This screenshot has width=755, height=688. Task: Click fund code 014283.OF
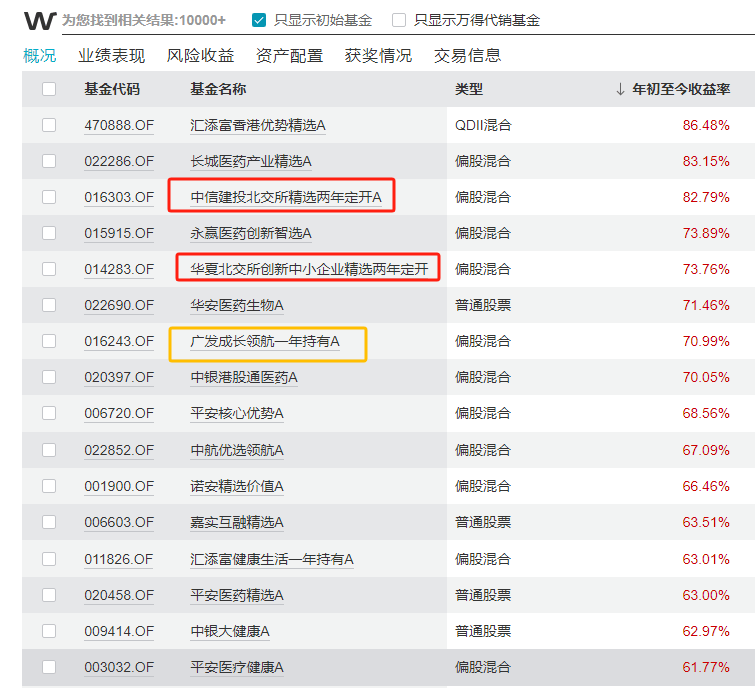coord(119,269)
